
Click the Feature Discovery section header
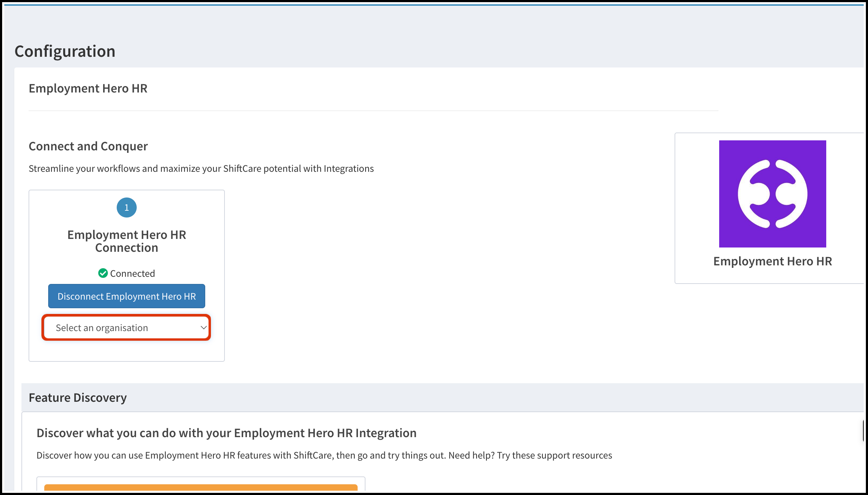coord(78,398)
